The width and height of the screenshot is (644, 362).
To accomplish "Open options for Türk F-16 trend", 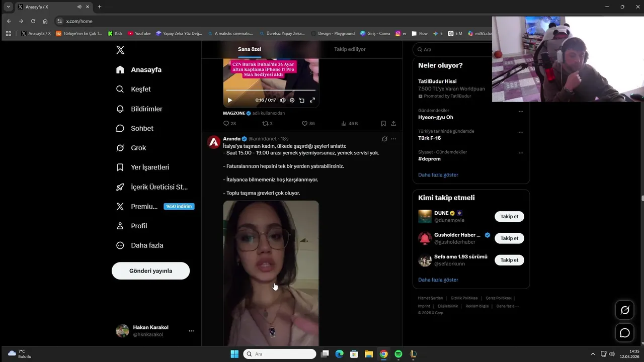I will coord(521,132).
